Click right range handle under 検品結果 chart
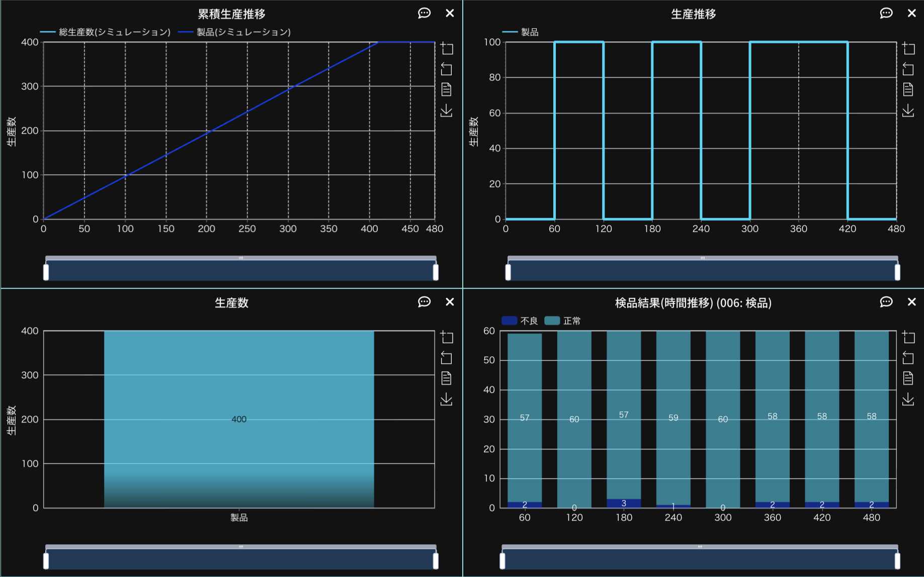924x577 pixels. [897, 561]
